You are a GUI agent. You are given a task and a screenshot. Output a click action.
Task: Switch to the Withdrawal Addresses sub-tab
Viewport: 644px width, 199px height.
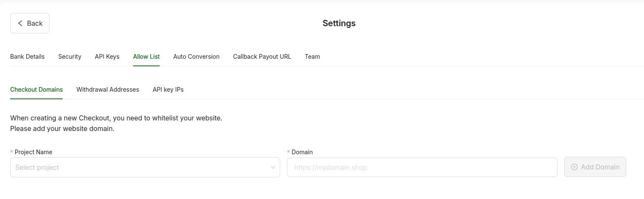coord(108,90)
